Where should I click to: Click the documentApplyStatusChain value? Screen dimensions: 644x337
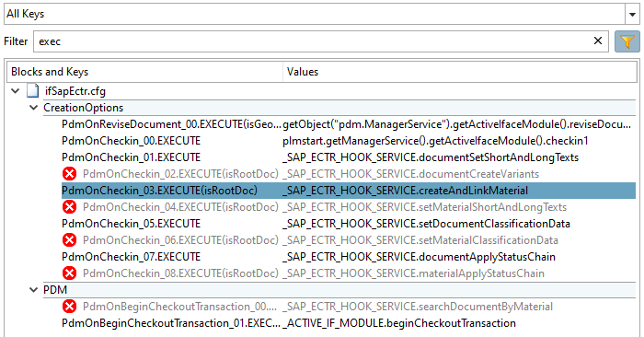coord(419,257)
